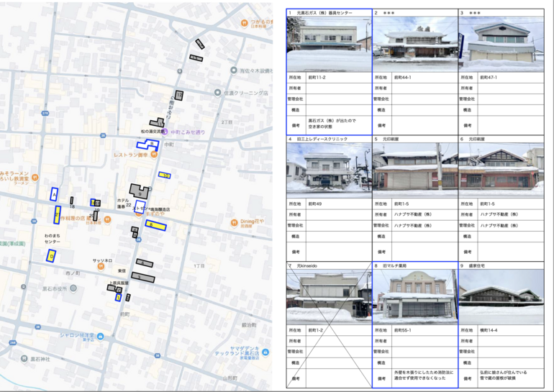This screenshot has width=554, height=392.
Task: Click address cell 前町44-1 in entry 2
Action: click(424, 77)
